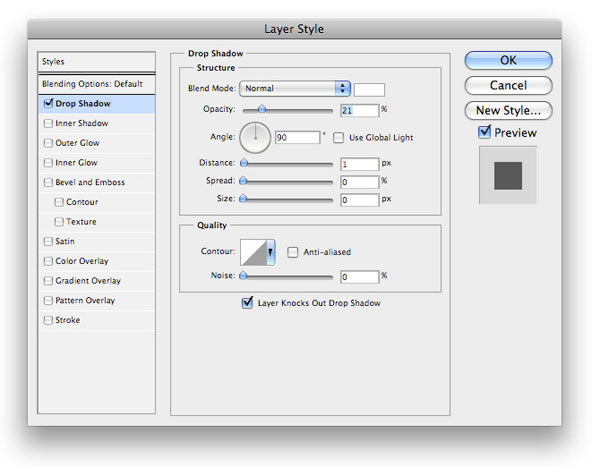The width and height of the screenshot is (600, 467).
Task: Click the OK button
Action: click(x=508, y=60)
